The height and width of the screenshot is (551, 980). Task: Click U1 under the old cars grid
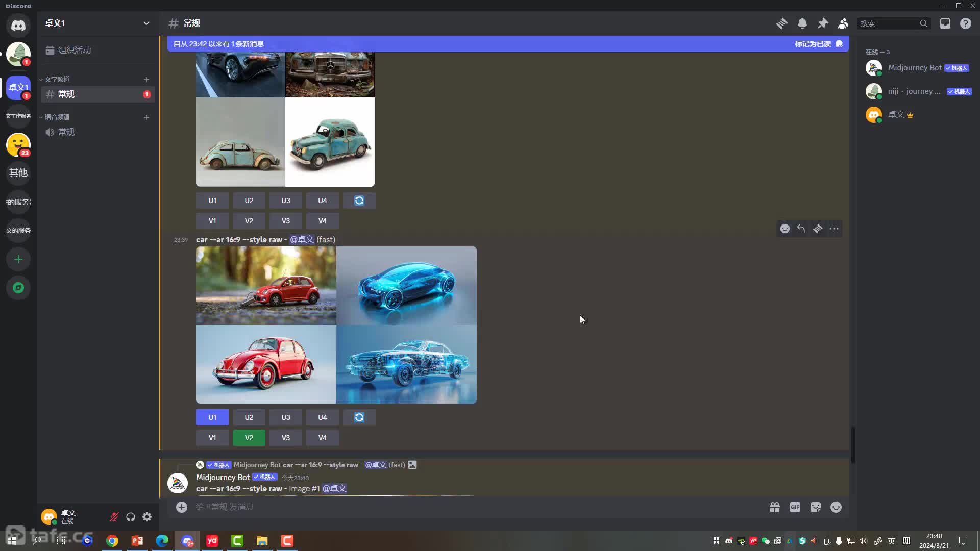point(212,201)
